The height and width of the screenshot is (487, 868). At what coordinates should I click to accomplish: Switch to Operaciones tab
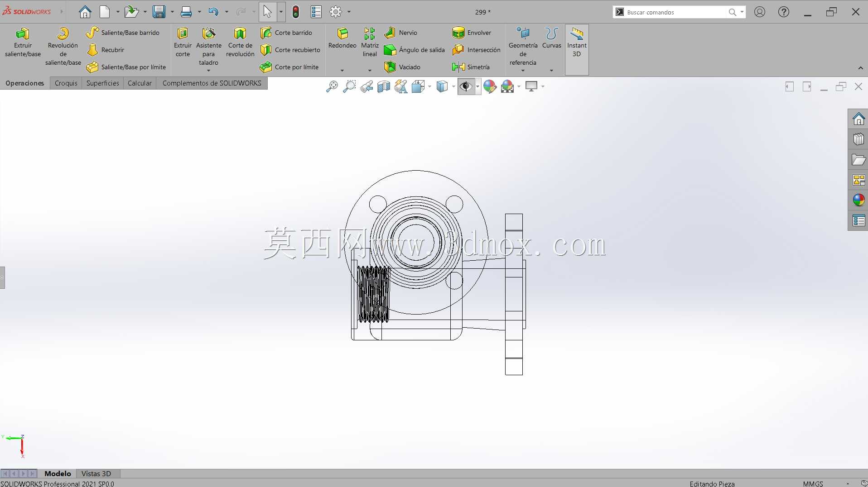click(25, 83)
